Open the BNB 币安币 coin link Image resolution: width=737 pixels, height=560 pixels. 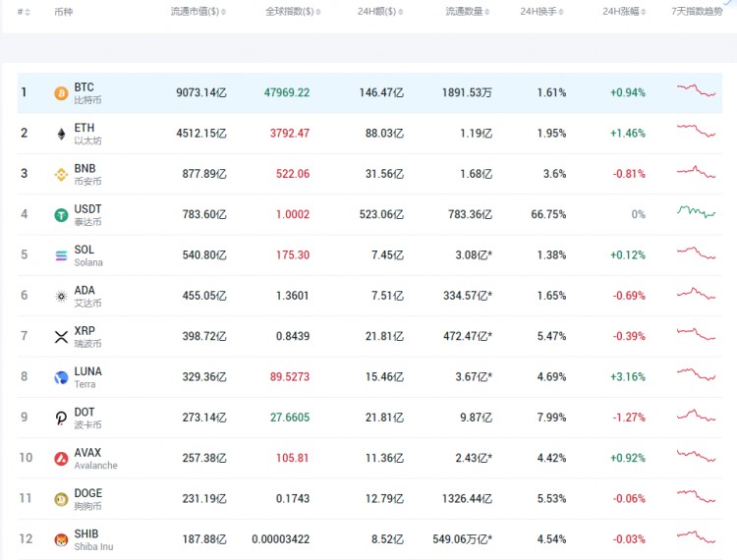tap(87, 174)
